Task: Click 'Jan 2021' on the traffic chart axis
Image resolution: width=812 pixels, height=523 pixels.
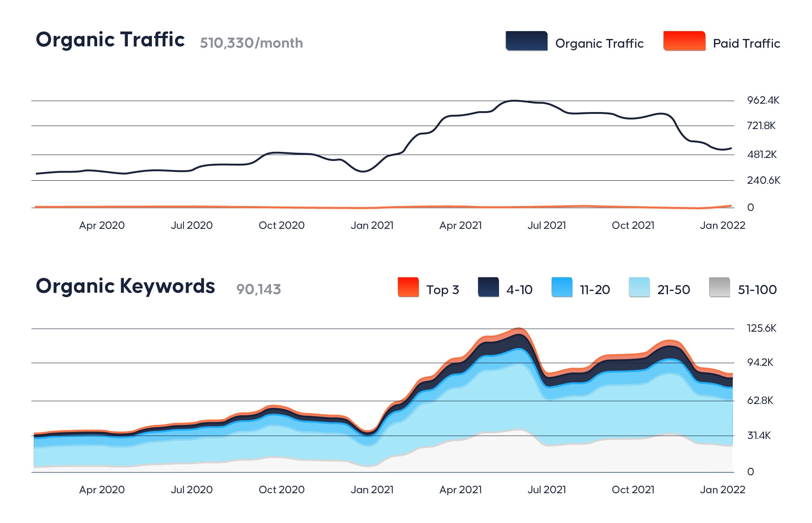Action: [x=372, y=225]
